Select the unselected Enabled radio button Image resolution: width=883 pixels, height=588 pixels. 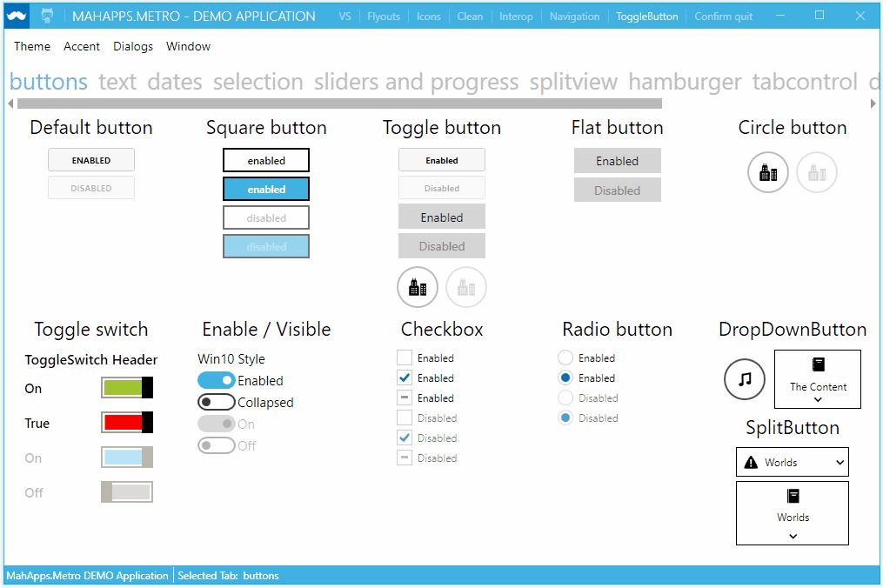point(565,357)
